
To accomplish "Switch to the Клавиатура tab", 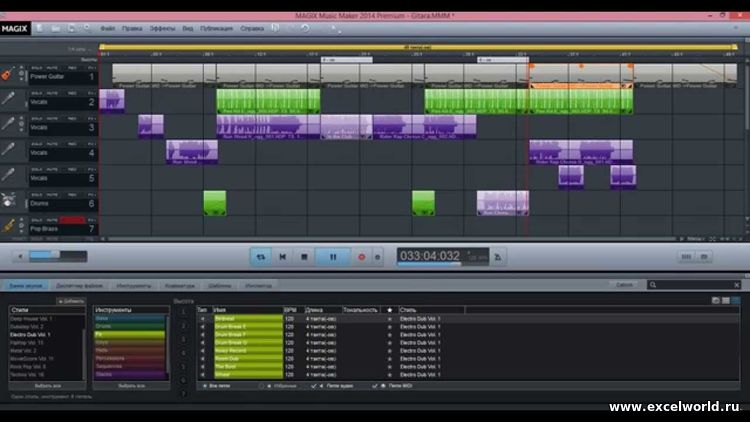I will [180, 286].
